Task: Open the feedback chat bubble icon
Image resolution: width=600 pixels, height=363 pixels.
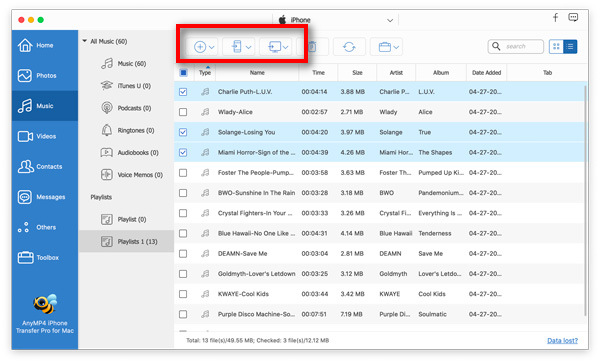Action: point(573,17)
